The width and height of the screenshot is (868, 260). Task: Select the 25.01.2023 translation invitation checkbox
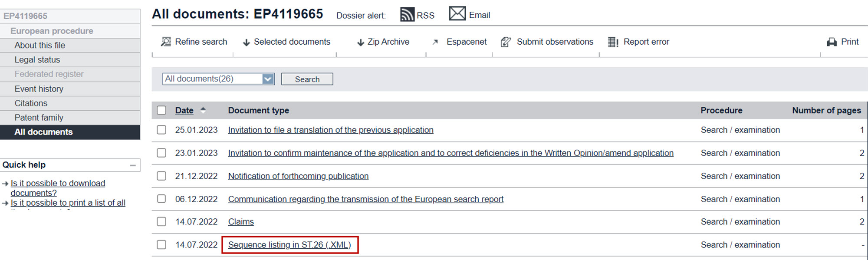161,130
